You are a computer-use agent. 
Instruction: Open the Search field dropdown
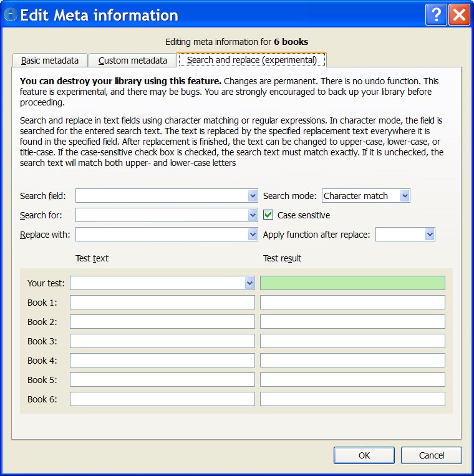[253, 196]
